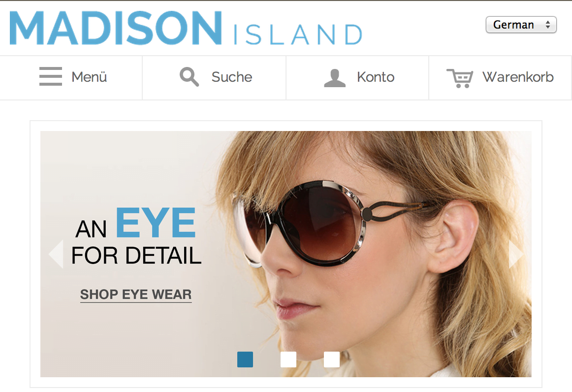572x392 pixels.
Task: Open the Suche search tab
Action: point(232,77)
